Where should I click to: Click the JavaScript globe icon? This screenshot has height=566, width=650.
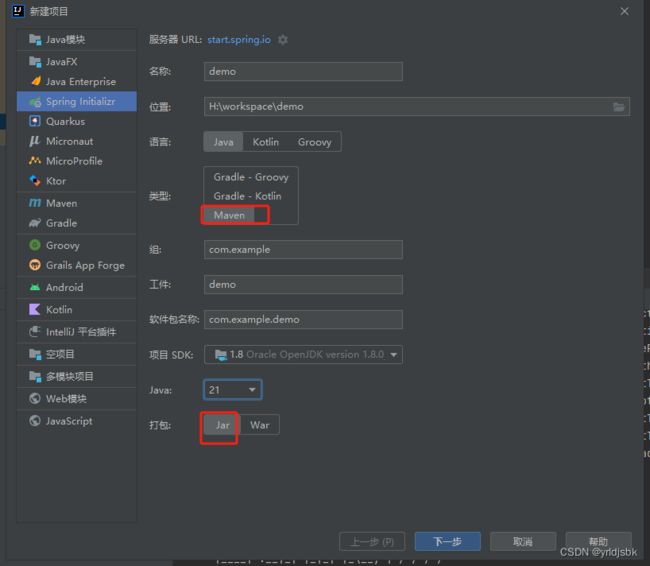35,421
